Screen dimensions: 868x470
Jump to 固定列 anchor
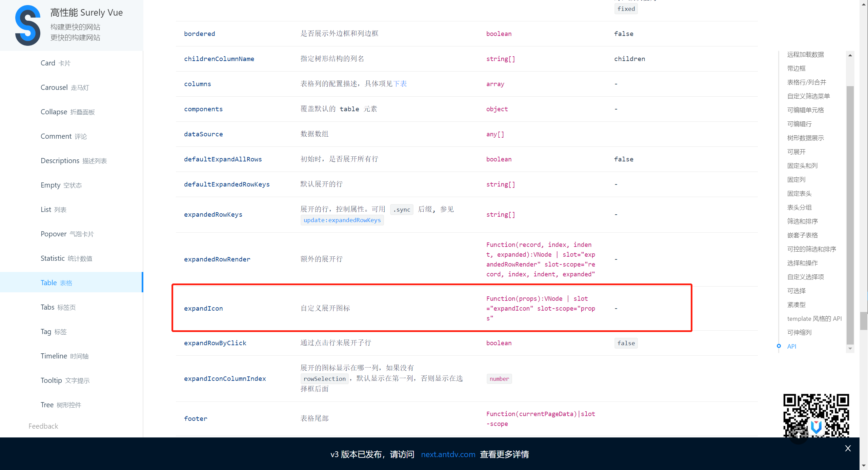click(796, 180)
